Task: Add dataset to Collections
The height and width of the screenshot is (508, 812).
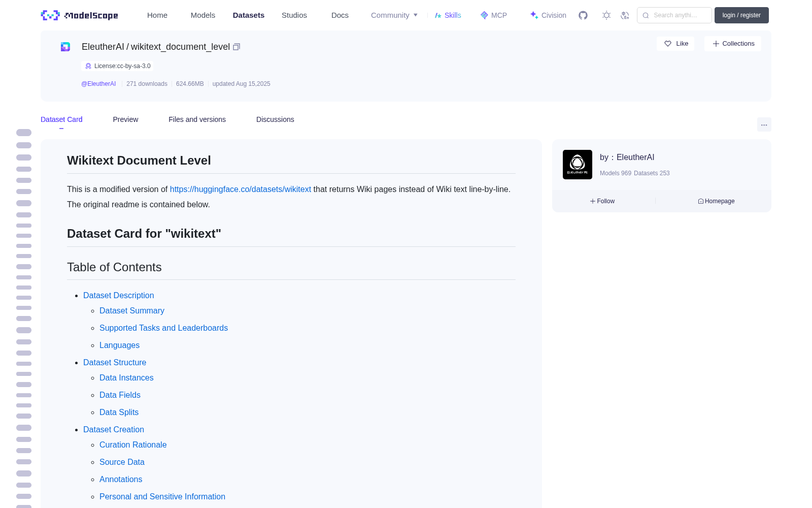Action: [x=733, y=44]
